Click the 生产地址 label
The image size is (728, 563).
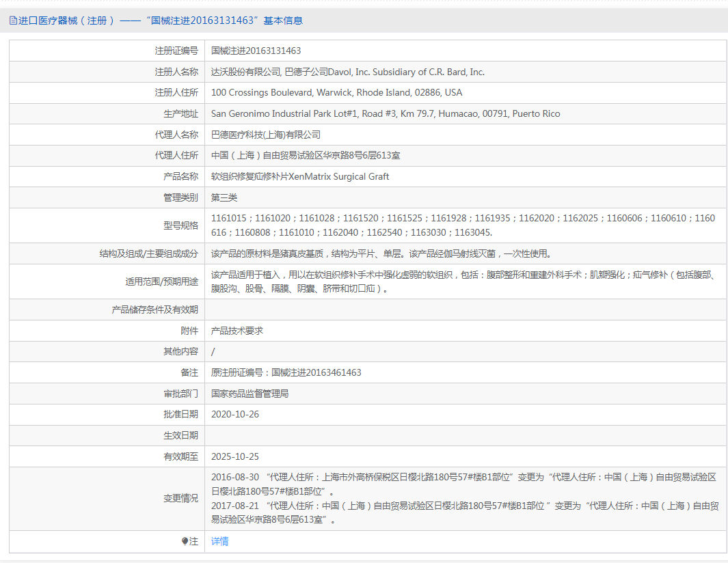[180, 113]
